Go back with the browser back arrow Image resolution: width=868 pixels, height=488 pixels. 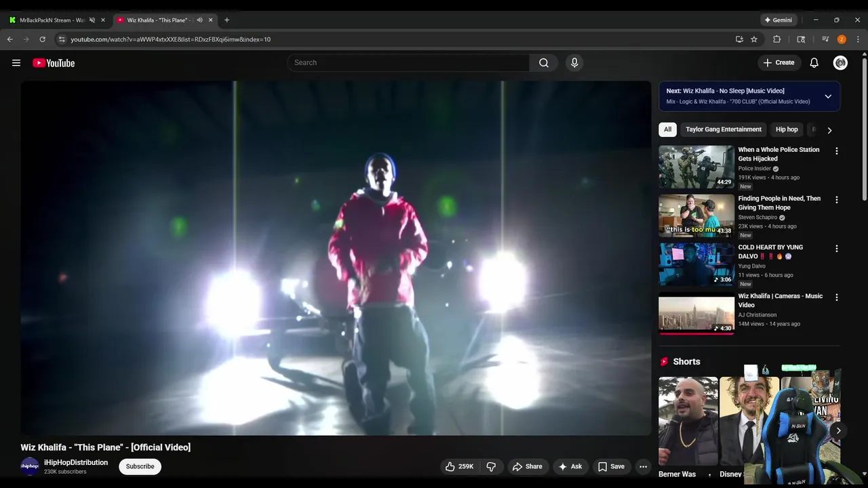pos(10,39)
